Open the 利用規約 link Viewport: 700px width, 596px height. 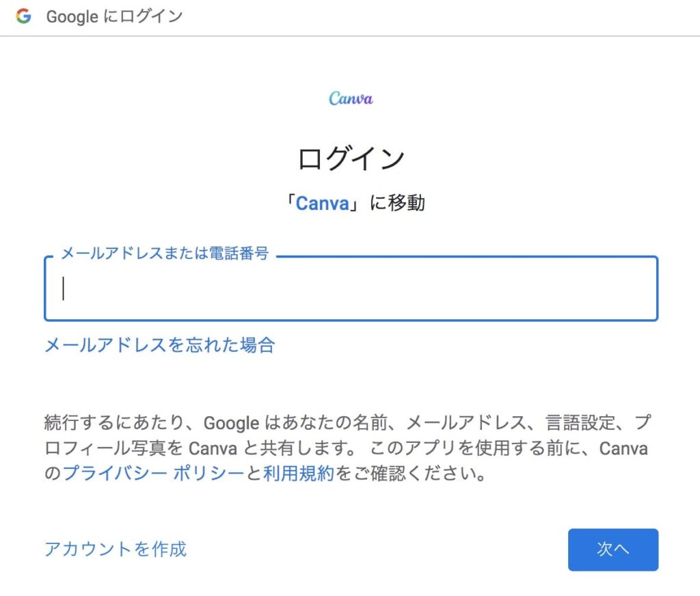pyautogui.click(x=299, y=473)
